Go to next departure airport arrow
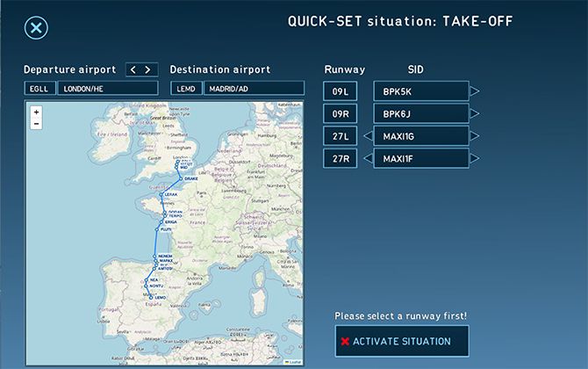588x369 pixels. coord(147,69)
